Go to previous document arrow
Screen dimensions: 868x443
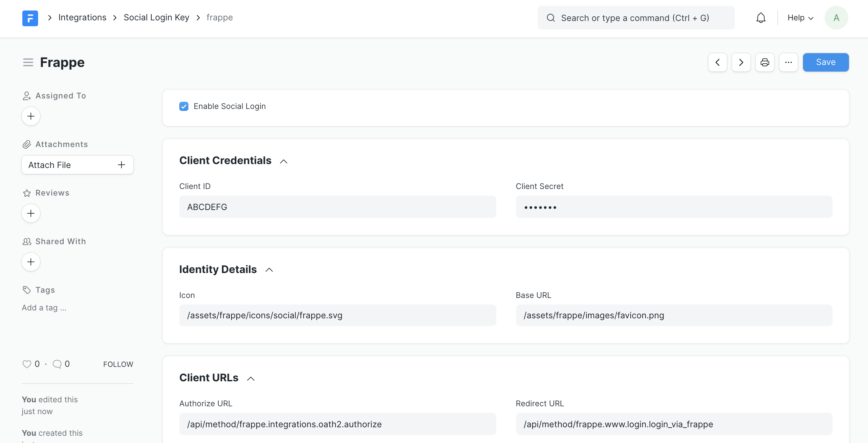717,62
